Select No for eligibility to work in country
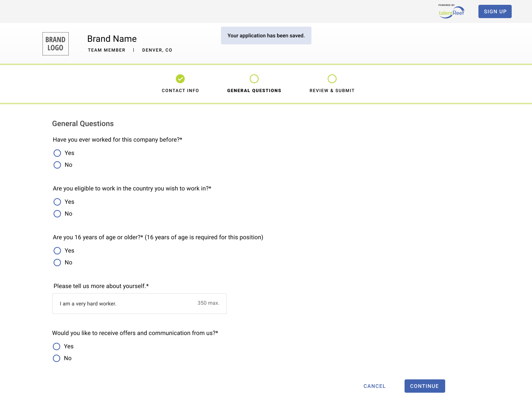 (57, 214)
